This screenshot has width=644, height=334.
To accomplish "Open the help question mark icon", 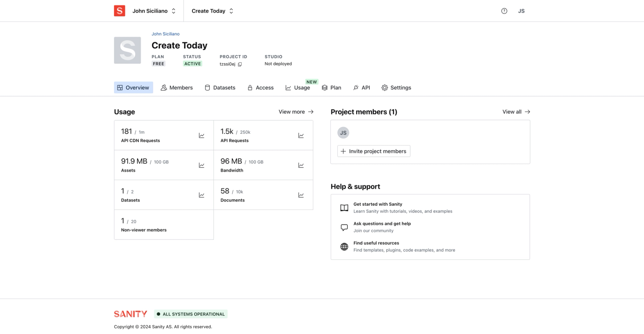I will [504, 11].
